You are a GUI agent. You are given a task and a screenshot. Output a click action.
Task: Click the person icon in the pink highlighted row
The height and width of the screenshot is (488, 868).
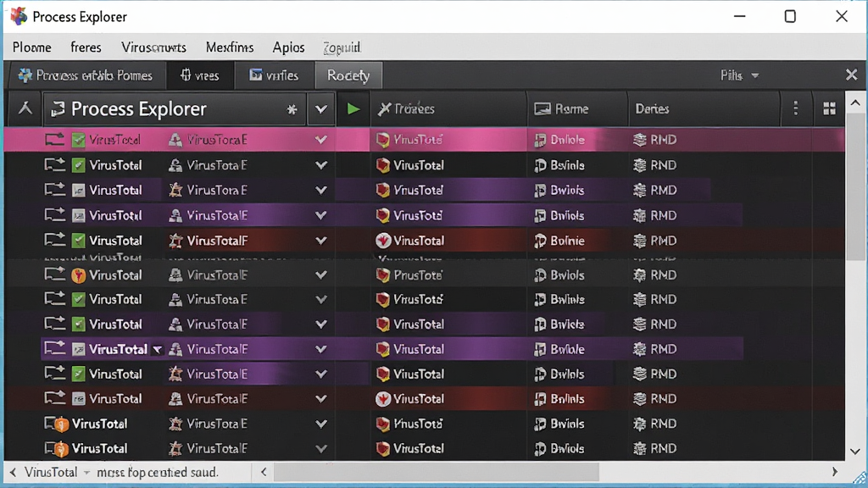pyautogui.click(x=175, y=140)
